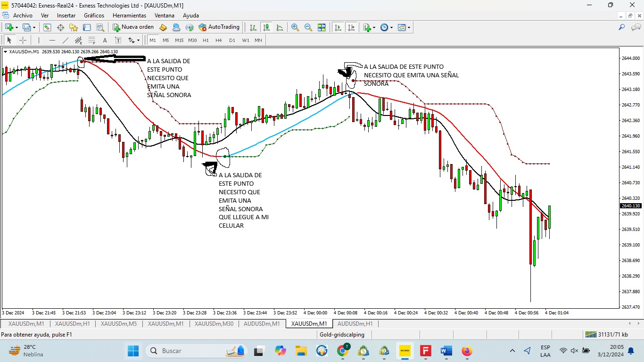
Task: Toggle chart Auto Scroll
Action: [338, 27]
